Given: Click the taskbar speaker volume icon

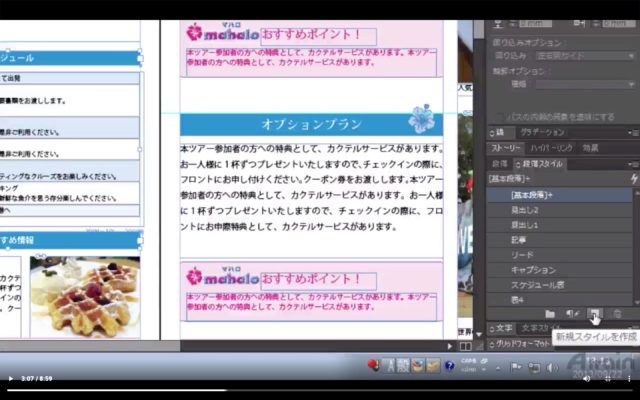Looking at the screenshot, I should pos(552,368).
